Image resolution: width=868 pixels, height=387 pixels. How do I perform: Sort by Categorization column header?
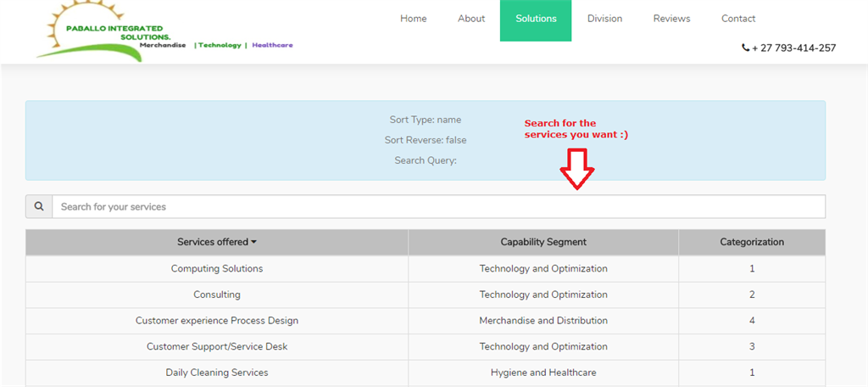[x=751, y=242]
